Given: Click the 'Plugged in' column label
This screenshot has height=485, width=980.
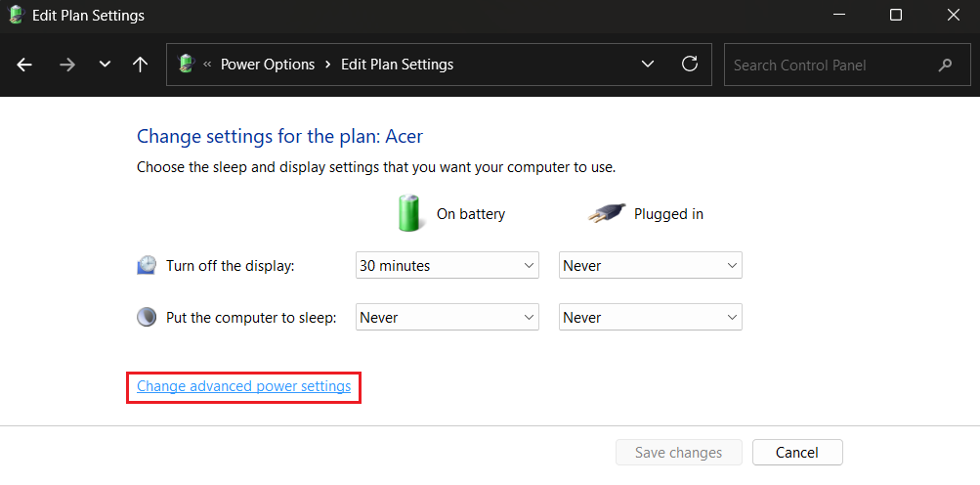Looking at the screenshot, I should [x=668, y=214].
